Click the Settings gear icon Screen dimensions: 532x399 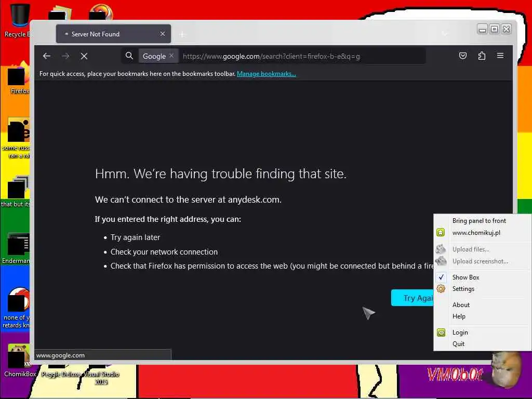pos(441,289)
